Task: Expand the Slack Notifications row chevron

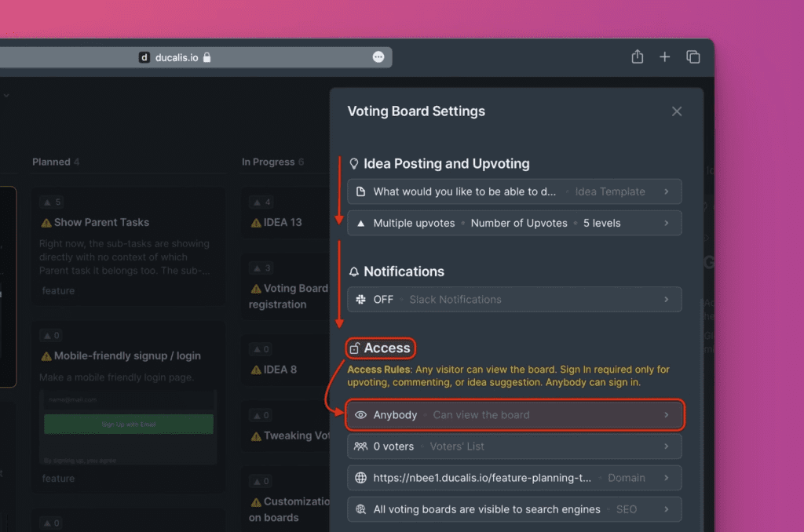Action: (x=667, y=299)
